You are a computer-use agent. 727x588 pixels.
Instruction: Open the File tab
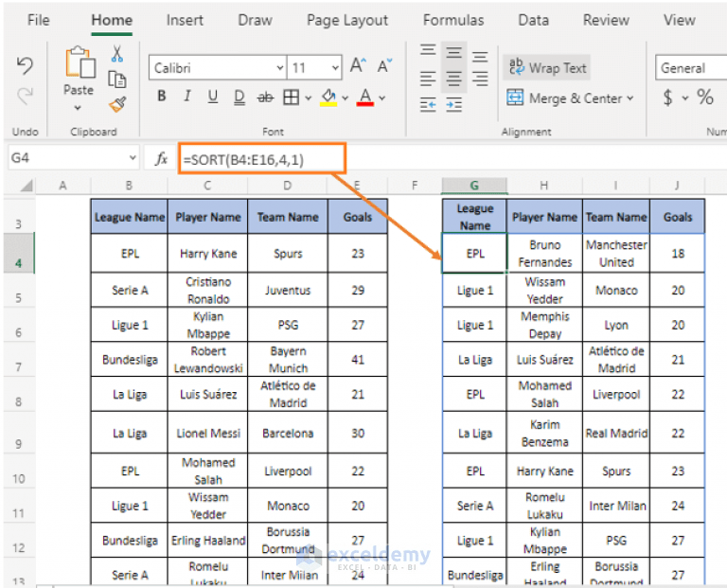tap(38, 20)
